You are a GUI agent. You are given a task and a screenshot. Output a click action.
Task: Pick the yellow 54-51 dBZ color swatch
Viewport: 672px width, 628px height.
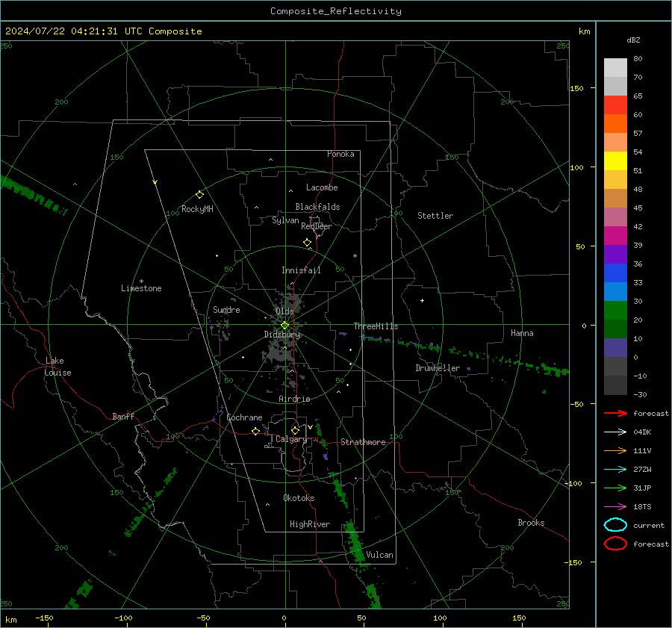[615, 161]
